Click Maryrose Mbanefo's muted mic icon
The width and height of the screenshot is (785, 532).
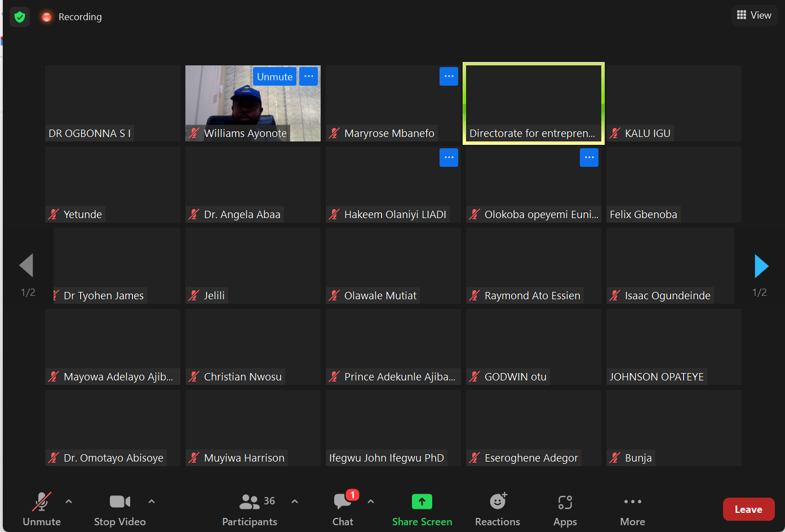[334, 134]
